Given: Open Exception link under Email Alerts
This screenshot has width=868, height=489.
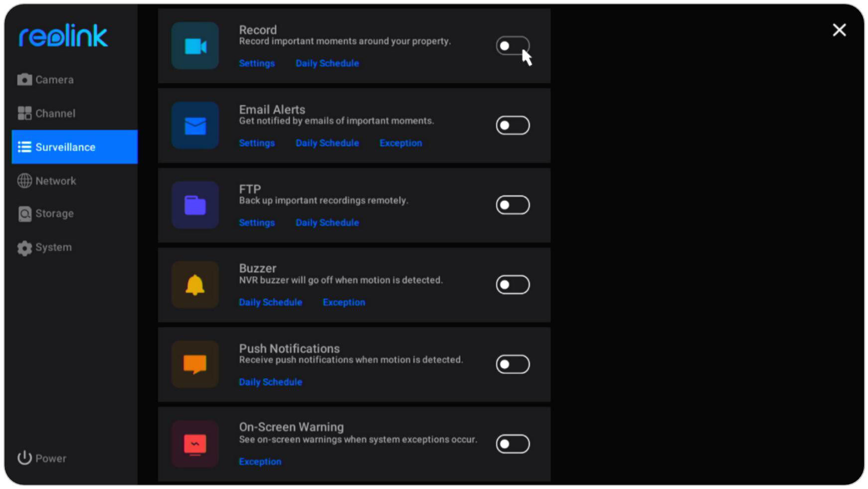Looking at the screenshot, I should pyautogui.click(x=400, y=143).
